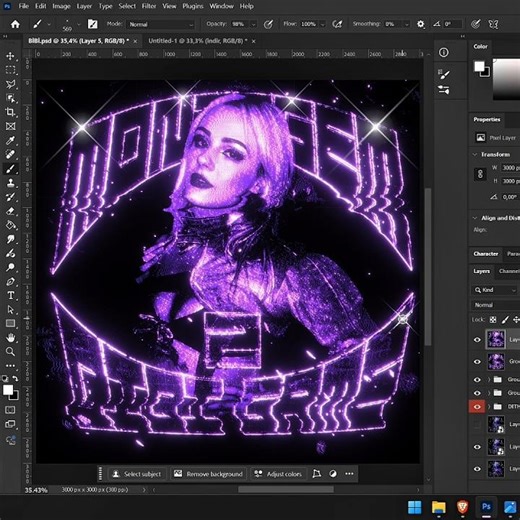Viewport: 520px width, 520px height.
Task: Select the Paint Bucket tool
Action: (10, 225)
